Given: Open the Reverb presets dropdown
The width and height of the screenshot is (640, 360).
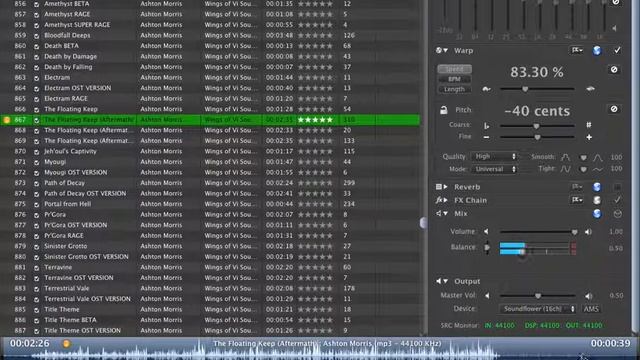Looking at the screenshot, I should click(x=577, y=187).
